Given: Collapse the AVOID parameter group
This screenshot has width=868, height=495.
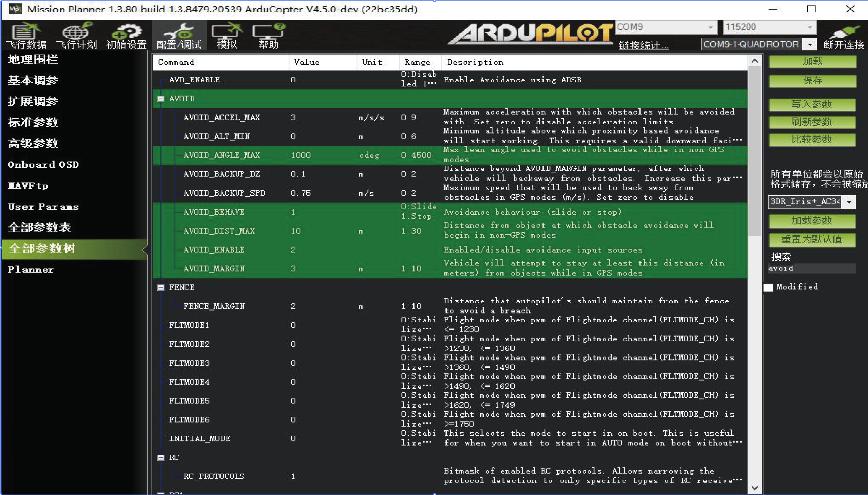Looking at the screenshot, I should click(161, 99).
